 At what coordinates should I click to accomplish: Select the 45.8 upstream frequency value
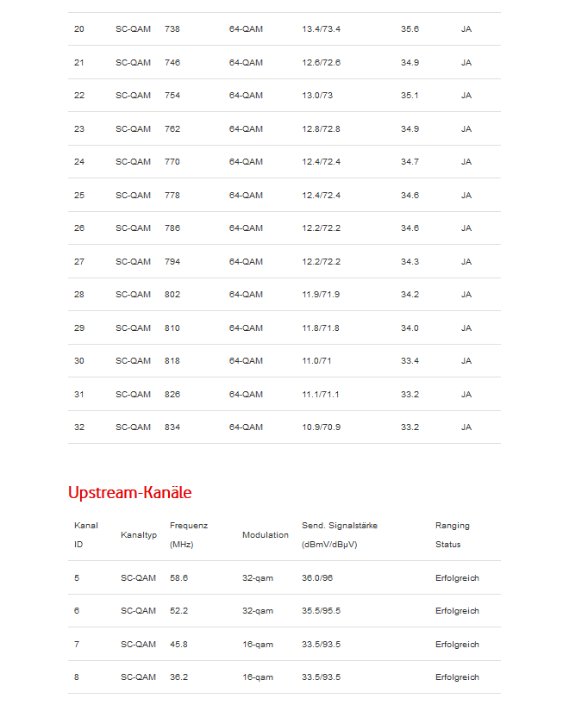[178, 645]
